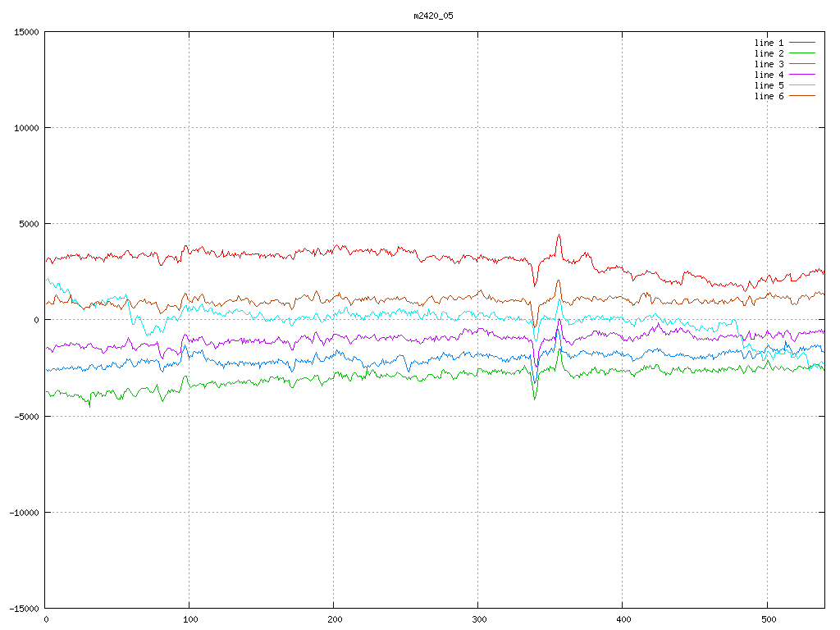840x630 pixels.
Task: Click the brown legend sample for line 6
Action: coord(802,96)
